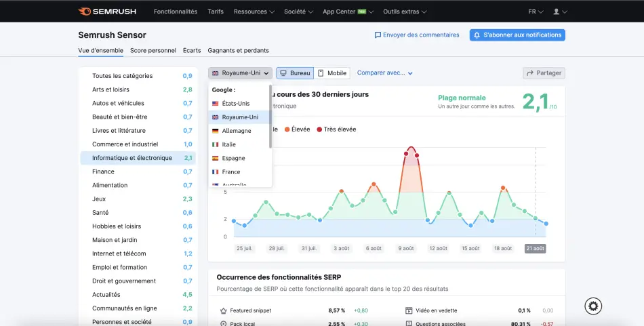Choose États-Unis from the country list
The width and height of the screenshot is (644, 326).
point(240,104)
